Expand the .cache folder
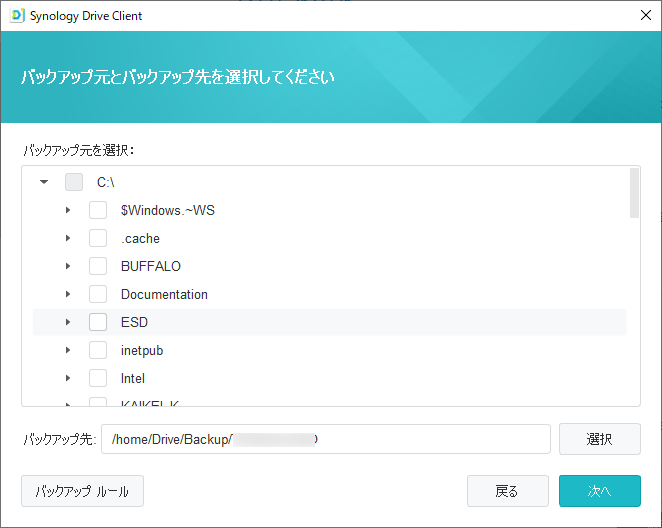 click(68, 238)
